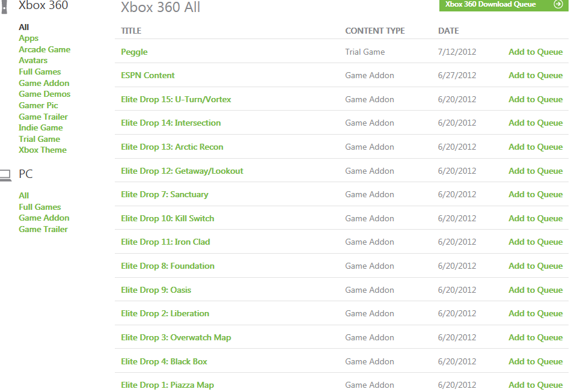Add Elite Drop 12 to queue
This screenshot has height=392, width=580.
click(x=536, y=171)
